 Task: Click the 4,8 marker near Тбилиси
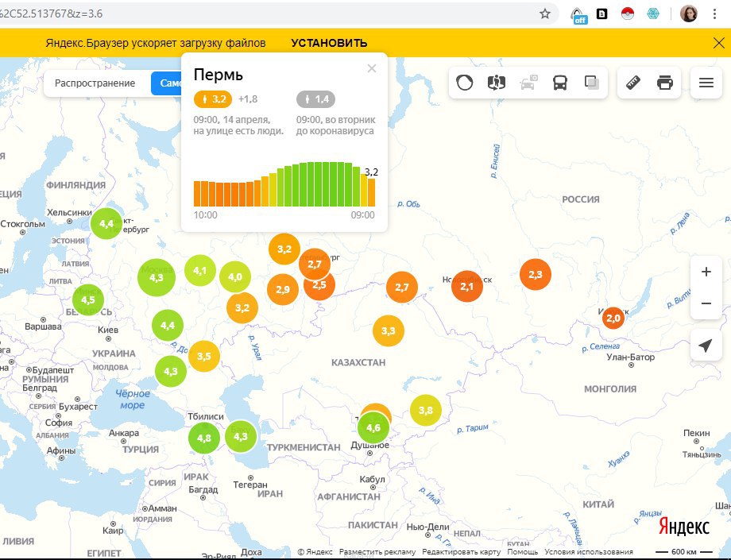204,438
